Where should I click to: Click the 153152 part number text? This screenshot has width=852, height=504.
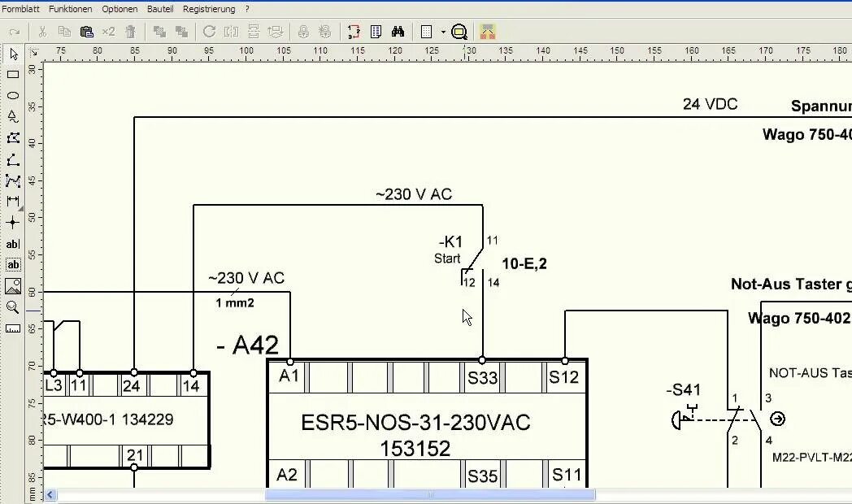415,449
